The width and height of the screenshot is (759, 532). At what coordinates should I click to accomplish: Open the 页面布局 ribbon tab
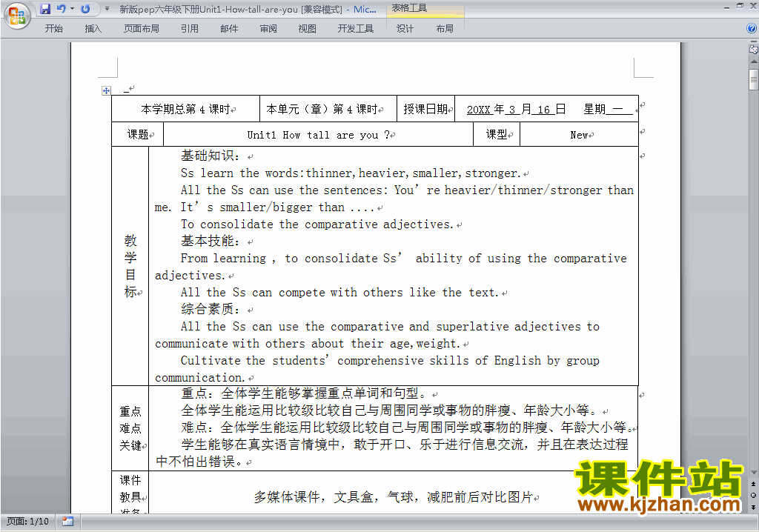pos(141,29)
